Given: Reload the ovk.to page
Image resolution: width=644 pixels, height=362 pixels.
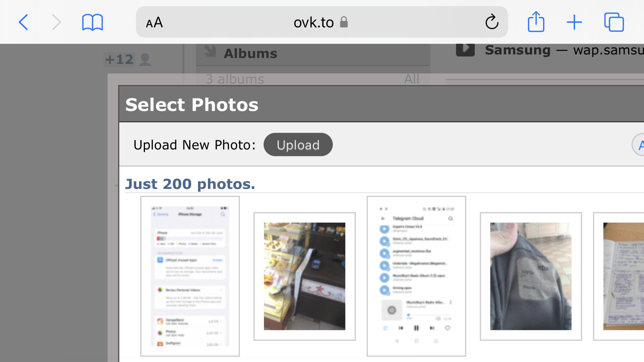Looking at the screenshot, I should [492, 22].
